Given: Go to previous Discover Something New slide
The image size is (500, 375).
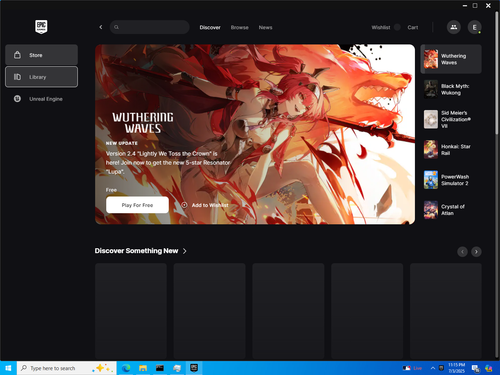Looking at the screenshot, I should coord(462,252).
